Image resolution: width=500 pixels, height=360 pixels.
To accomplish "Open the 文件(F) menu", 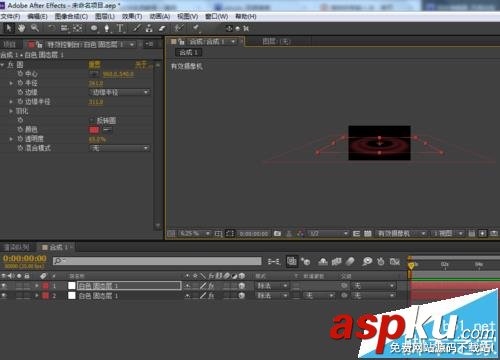I will (11, 16).
